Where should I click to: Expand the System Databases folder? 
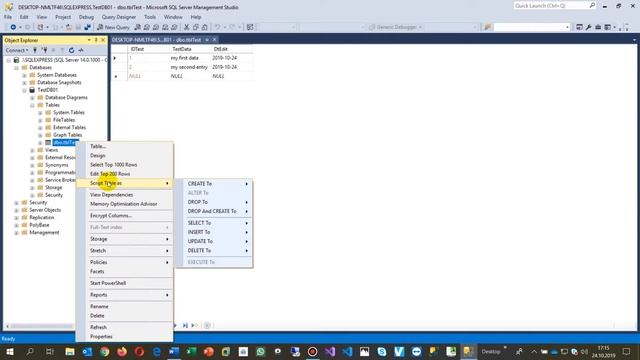coord(24,76)
